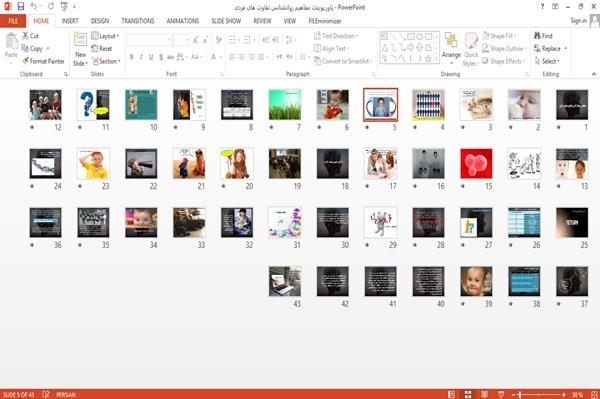Click the Save icon in quick access toolbar
This screenshot has width=600, height=399.
[x=21, y=6]
